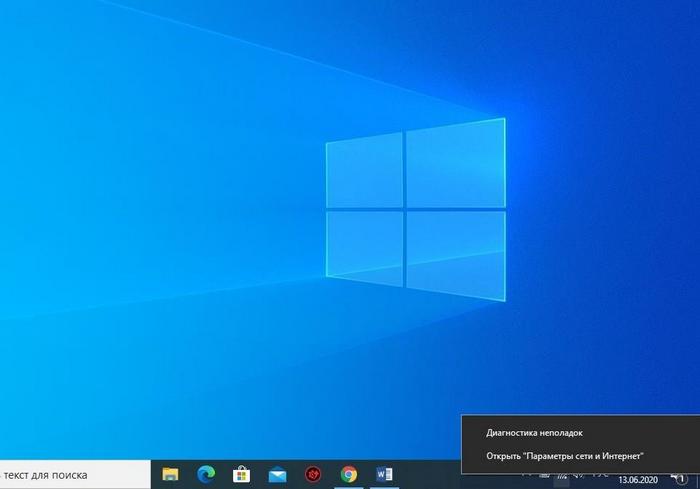Launch Microsoft Edge from the taskbar

pos(206,474)
